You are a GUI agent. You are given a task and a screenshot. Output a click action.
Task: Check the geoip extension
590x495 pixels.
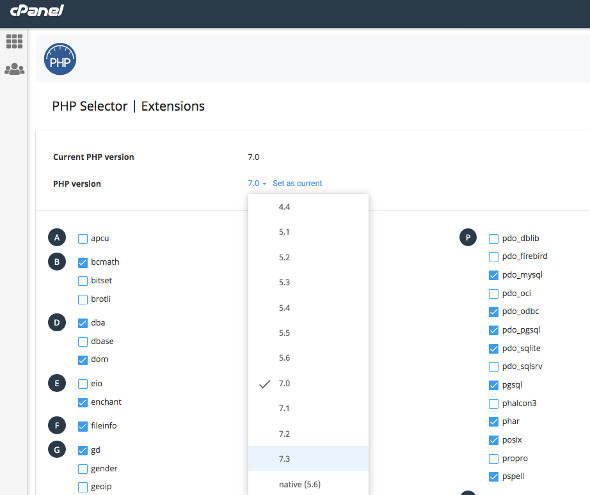point(83,487)
